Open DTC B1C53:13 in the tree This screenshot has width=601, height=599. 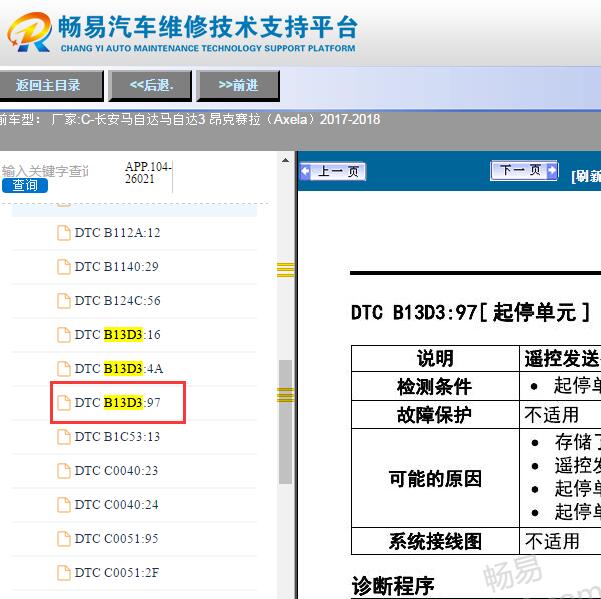117,437
